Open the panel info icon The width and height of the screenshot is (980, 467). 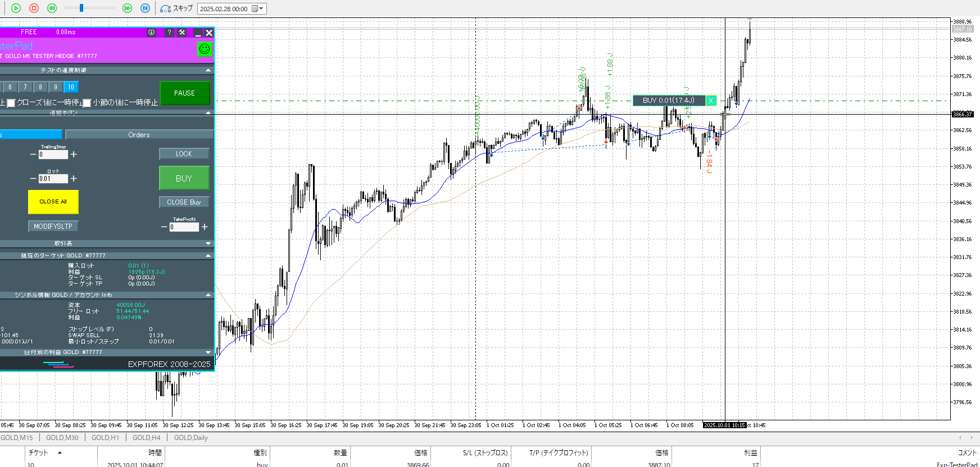tap(152, 33)
